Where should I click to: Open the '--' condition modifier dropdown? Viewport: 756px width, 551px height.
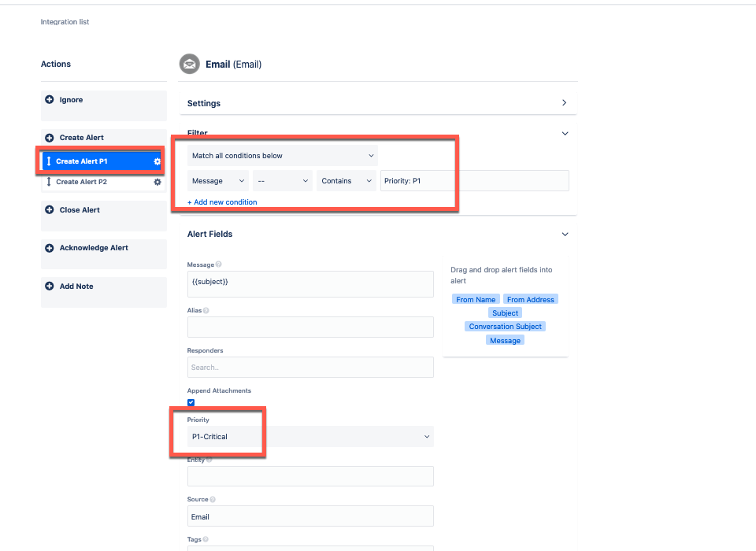[283, 181]
